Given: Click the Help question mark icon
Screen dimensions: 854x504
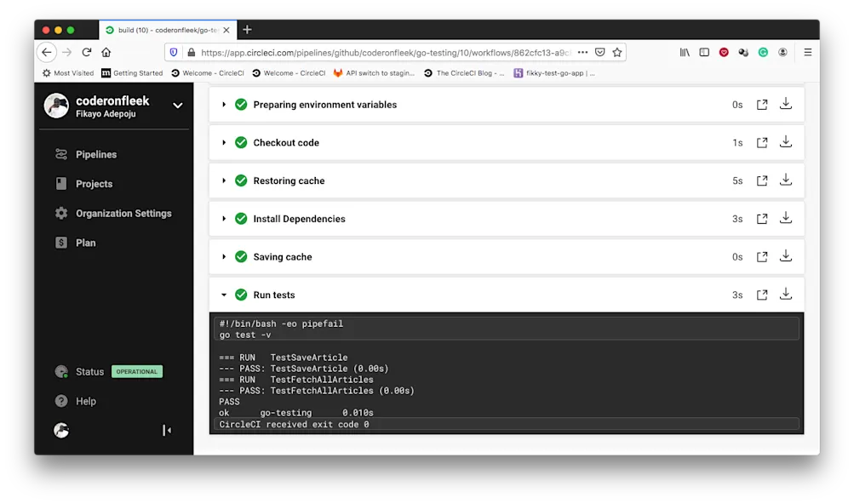Looking at the screenshot, I should (x=61, y=401).
